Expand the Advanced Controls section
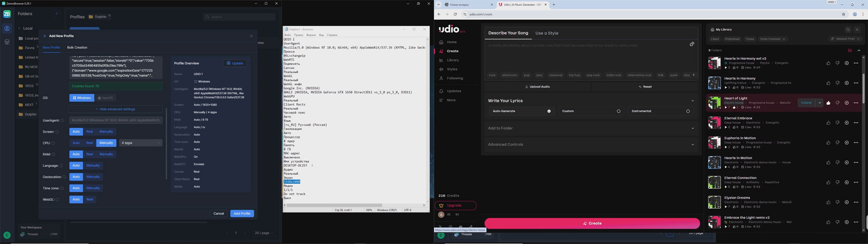This screenshot has height=244, width=868. 591,145
